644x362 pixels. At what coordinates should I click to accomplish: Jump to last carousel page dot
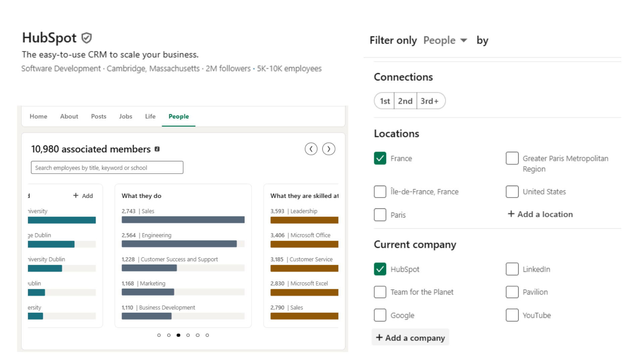[x=207, y=335]
